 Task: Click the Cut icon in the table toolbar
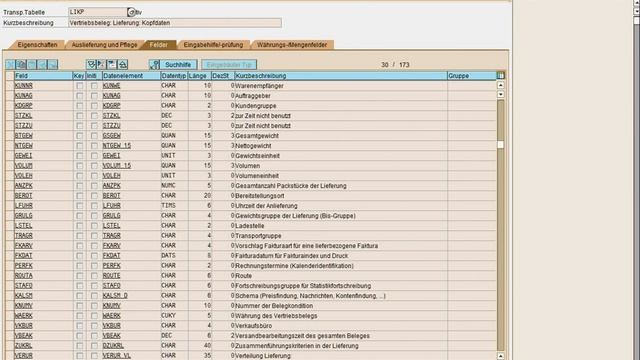(10, 64)
